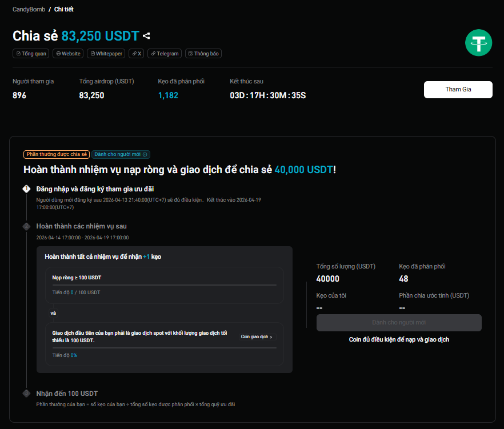Click Hoàn thành tất cả nhiệm vụ để nhận +1 kẹo

point(103,256)
